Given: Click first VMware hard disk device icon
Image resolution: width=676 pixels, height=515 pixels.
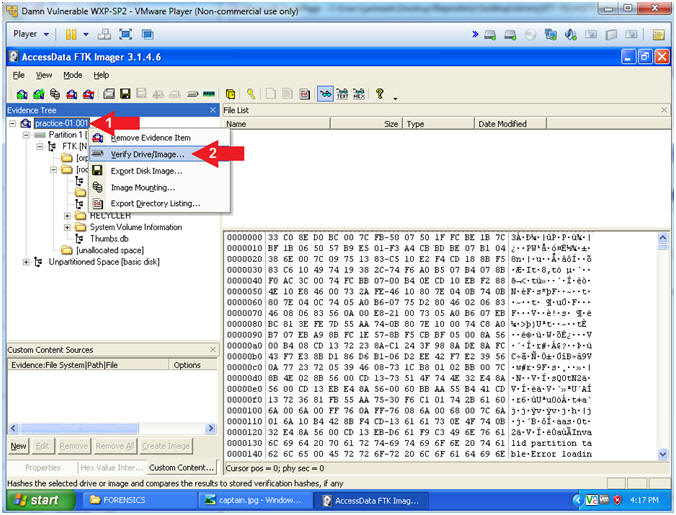Looking at the screenshot, I should tap(490, 34).
